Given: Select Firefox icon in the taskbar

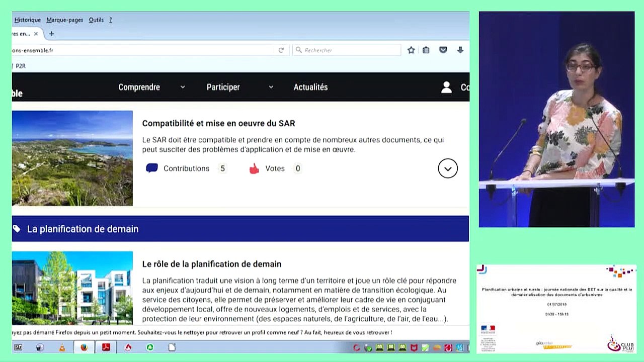Looking at the screenshot, I should (x=84, y=347).
